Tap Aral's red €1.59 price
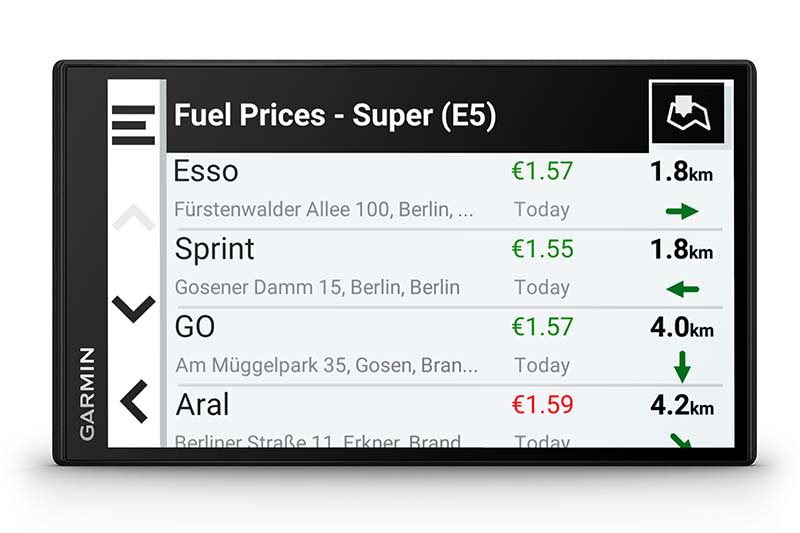 point(542,405)
